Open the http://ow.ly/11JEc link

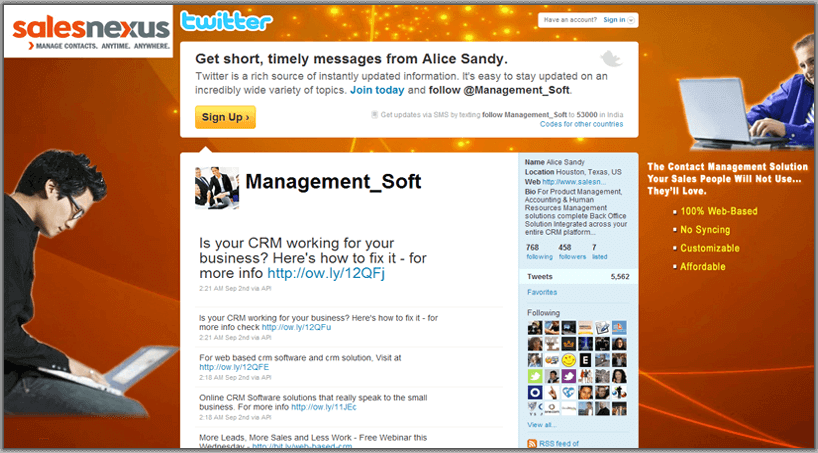(324, 407)
